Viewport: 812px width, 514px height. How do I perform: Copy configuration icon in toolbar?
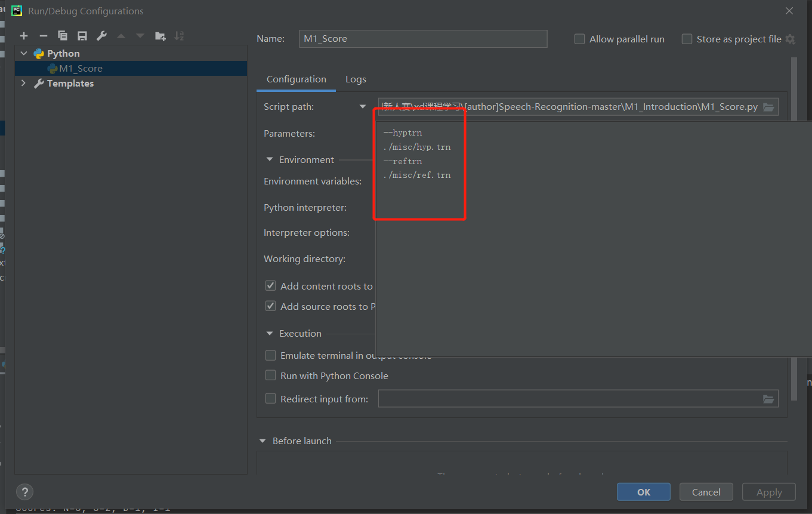pyautogui.click(x=63, y=36)
